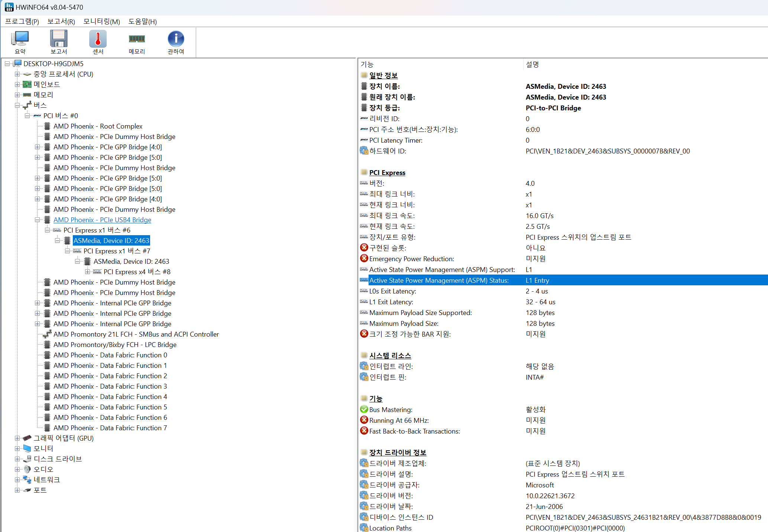The image size is (768, 532).
Task: Open the 프로그램(P) menu
Action: [22, 22]
